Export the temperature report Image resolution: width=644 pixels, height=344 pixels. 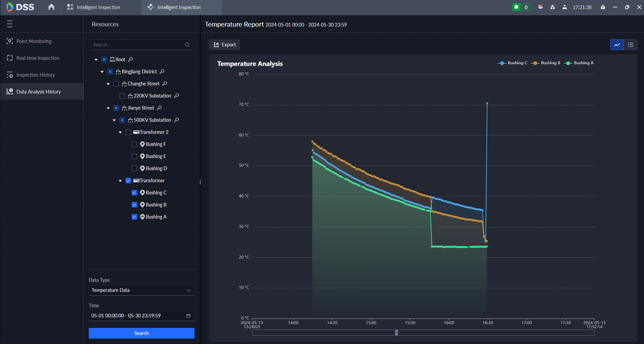pyautogui.click(x=224, y=44)
